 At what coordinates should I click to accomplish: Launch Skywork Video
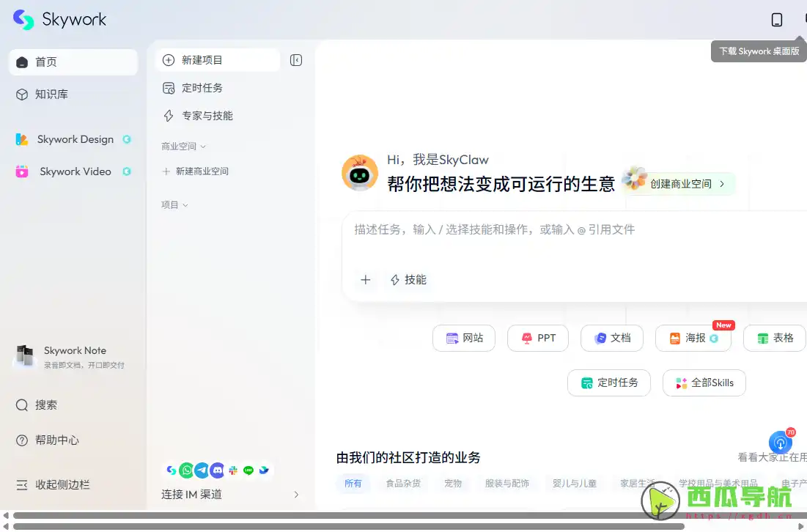tap(73, 171)
